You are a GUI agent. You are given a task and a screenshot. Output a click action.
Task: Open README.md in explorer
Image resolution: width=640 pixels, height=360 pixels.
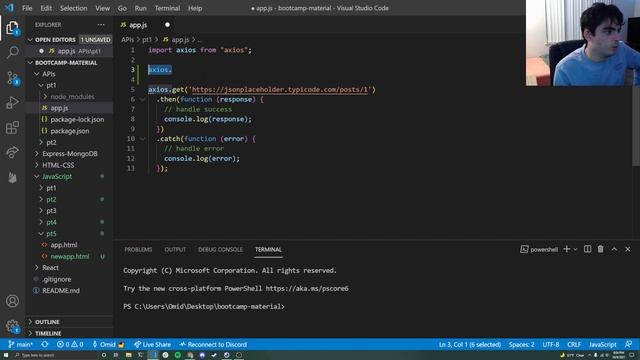tap(61, 291)
